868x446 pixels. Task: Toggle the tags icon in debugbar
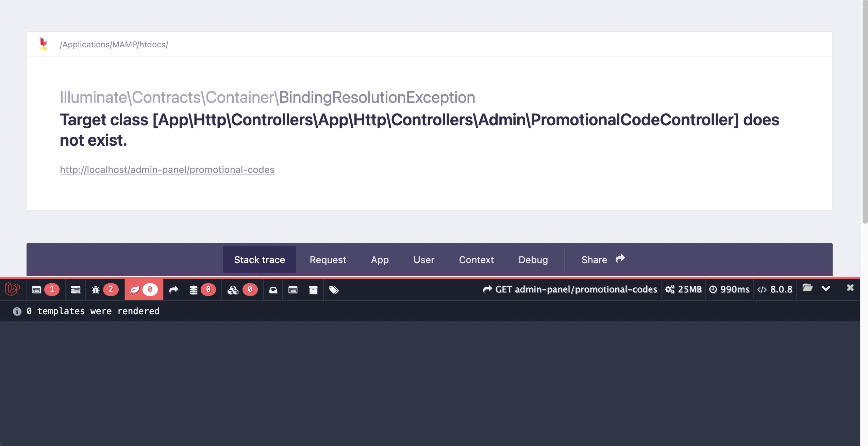pyautogui.click(x=333, y=289)
